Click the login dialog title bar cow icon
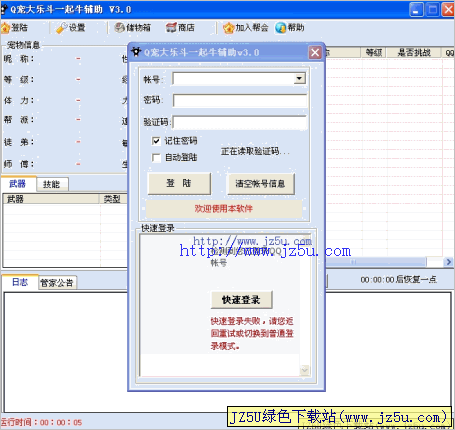The height and width of the screenshot is (430, 455). tap(136, 52)
